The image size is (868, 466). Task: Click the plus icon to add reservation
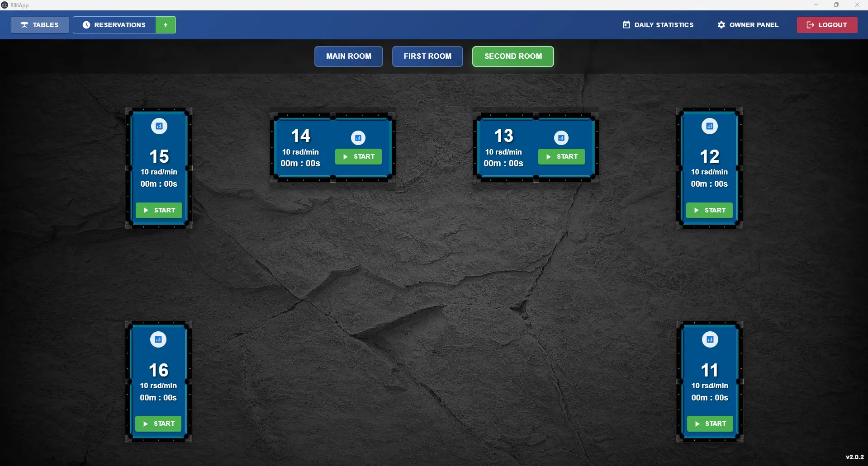coord(166,25)
